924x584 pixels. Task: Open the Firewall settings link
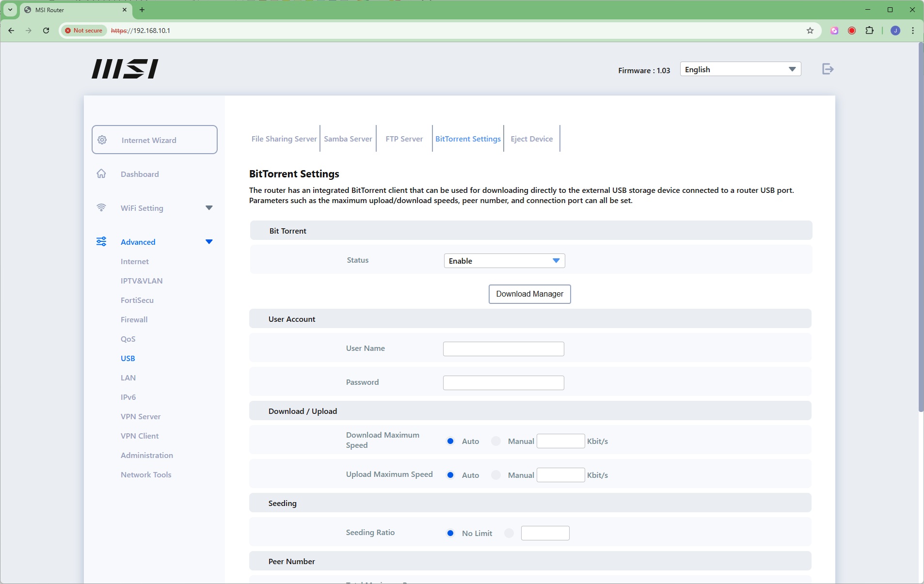134,320
